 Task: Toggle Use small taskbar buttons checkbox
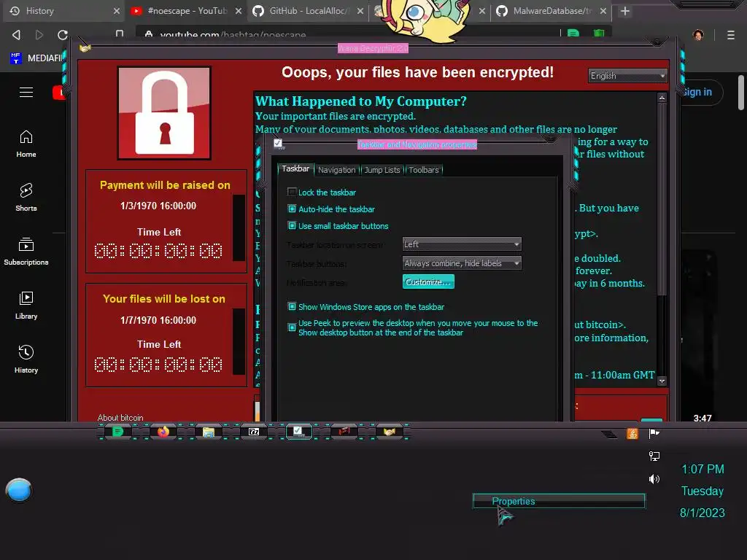pos(292,225)
